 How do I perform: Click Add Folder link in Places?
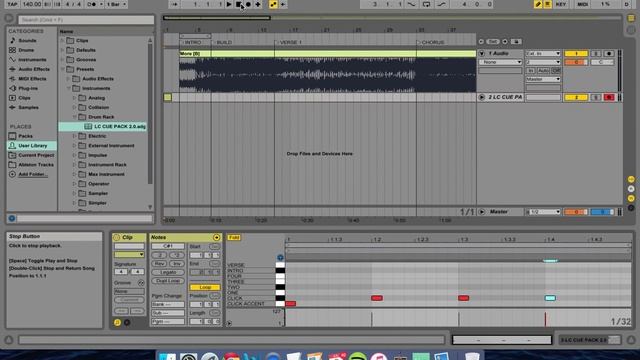(33, 174)
